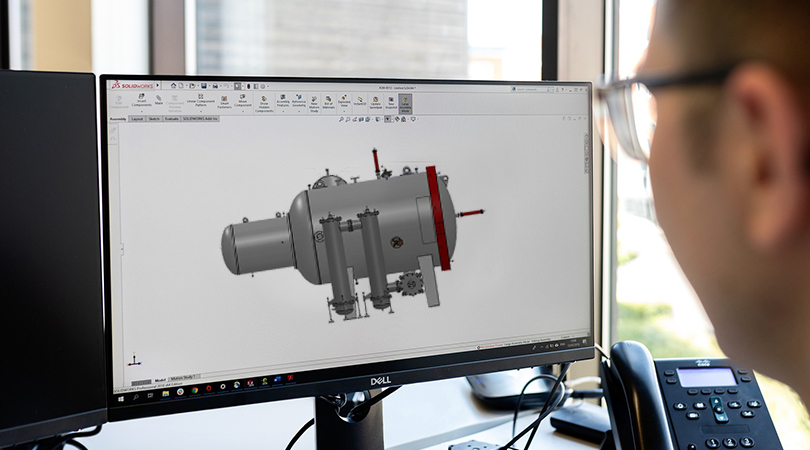Click the Windows Start button
The width and height of the screenshot is (810, 450).
click(119, 398)
